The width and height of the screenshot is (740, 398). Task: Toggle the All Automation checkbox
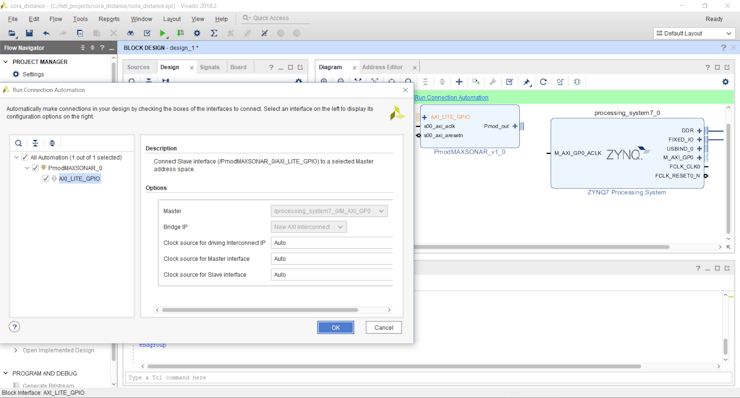click(25, 157)
